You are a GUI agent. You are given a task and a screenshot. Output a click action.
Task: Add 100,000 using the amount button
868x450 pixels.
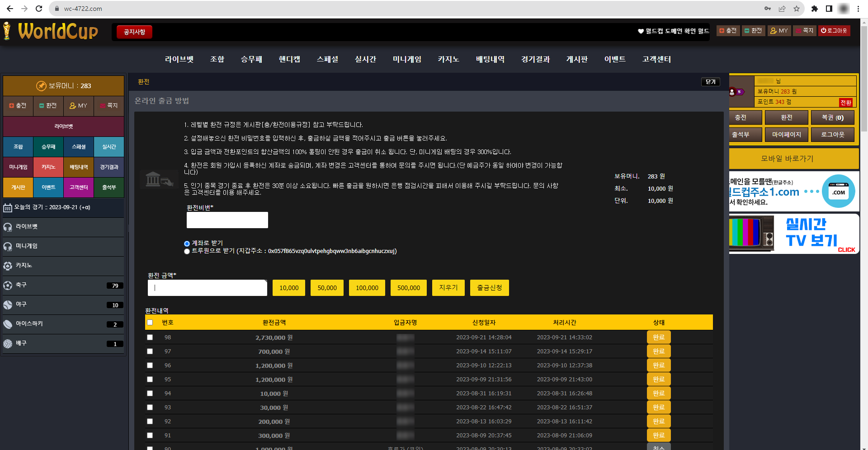367,288
